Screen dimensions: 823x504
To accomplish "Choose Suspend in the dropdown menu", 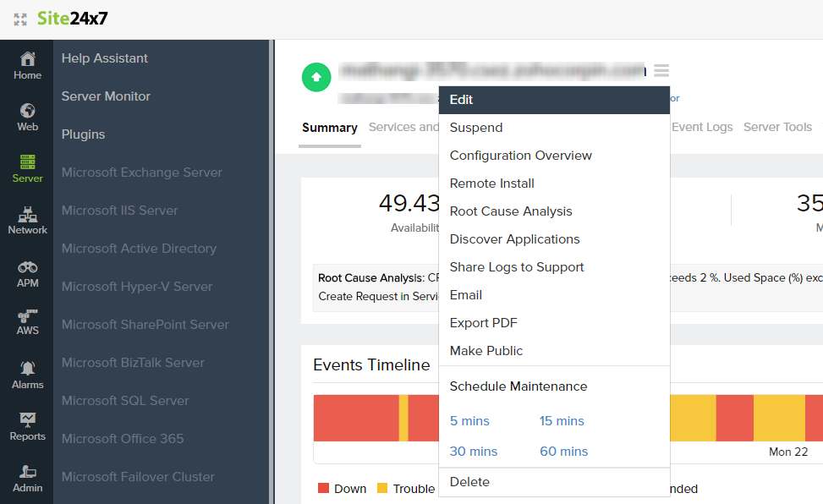I will pos(476,128).
